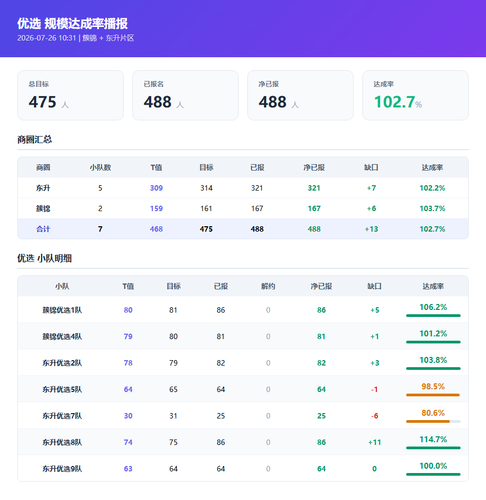This screenshot has height=500, width=486.
Task: Click the "优选 小队明细" section heading
Action: click(x=44, y=258)
